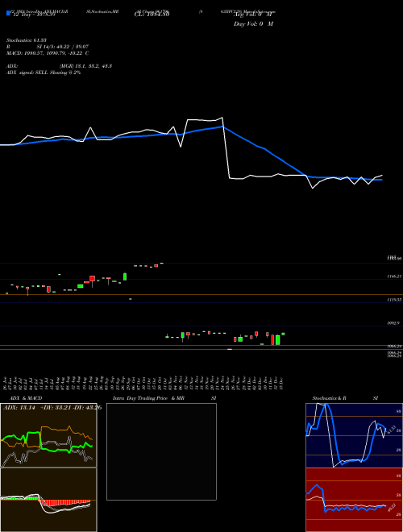Viewport: 403px width, 532px height.
Task: Click the rotated 61.33 label in the Stochastics panel
Action: pyautogui.click(x=391, y=429)
